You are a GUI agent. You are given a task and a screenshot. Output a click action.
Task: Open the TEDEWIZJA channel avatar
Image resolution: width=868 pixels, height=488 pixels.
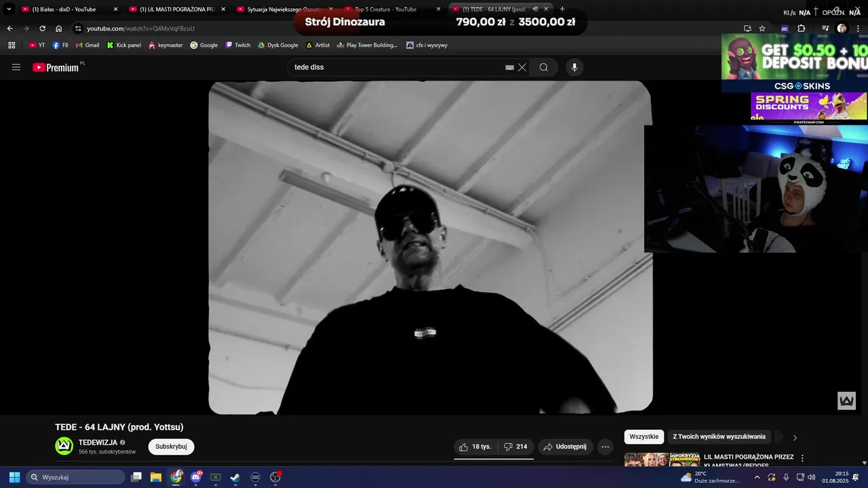[x=64, y=445]
